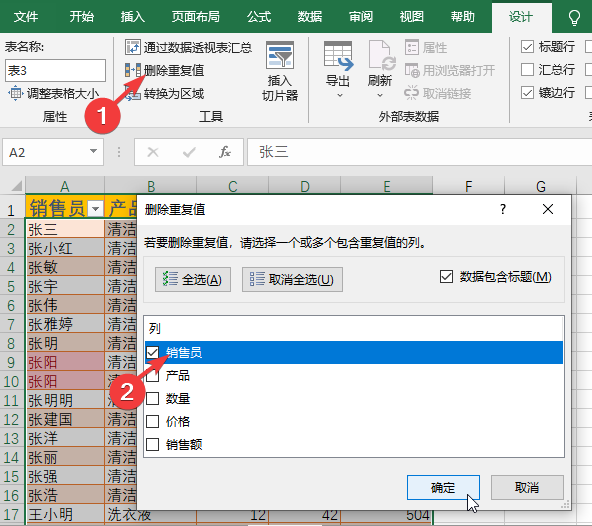Open the 销售员 header filter dropdown
The image size is (592, 526).
click(x=96, y=208)
